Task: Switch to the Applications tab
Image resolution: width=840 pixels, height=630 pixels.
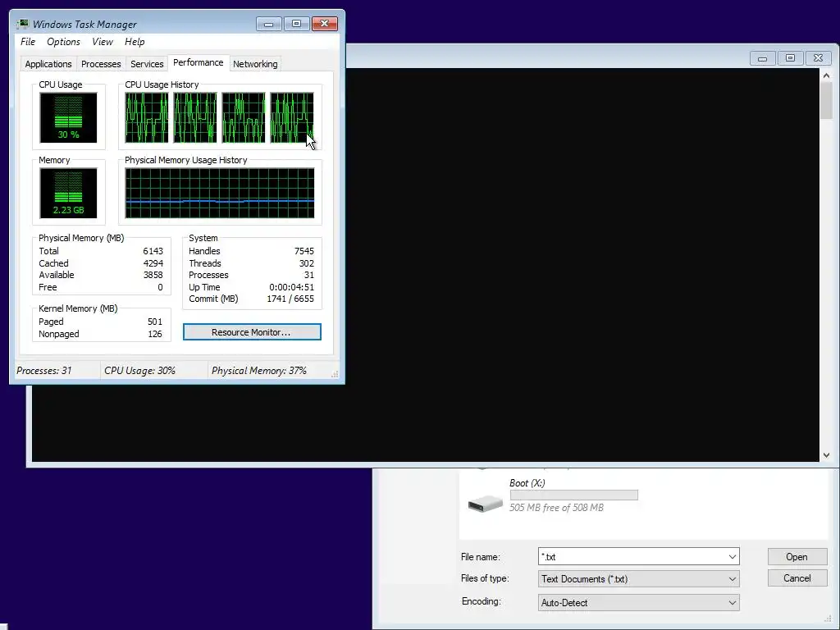Action: click(48, 64)
